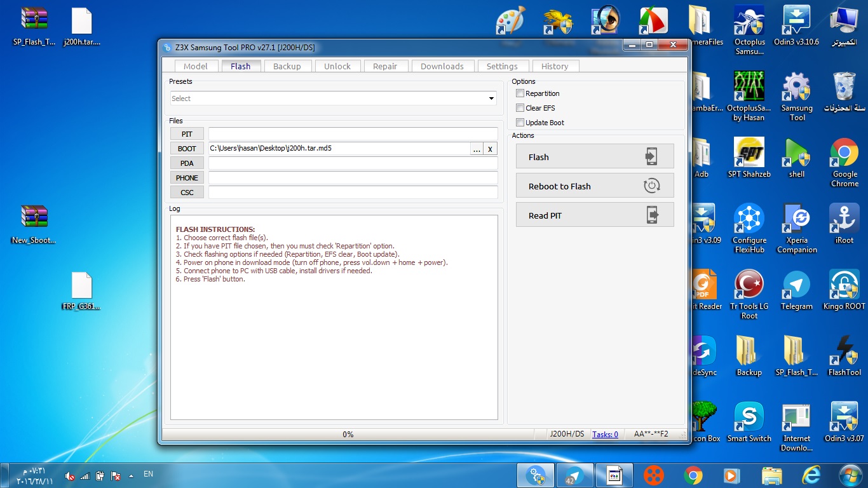Open Kingo ROOT desktop shortcut

pos(844,290)
